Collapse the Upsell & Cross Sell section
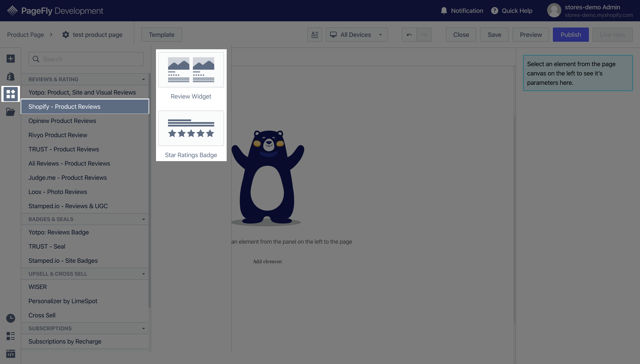Viewport: 640px width, 364px height. 143,274
